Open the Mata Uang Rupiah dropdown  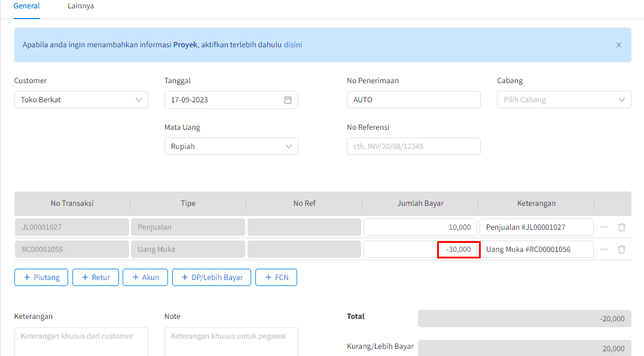pos(231,147)
